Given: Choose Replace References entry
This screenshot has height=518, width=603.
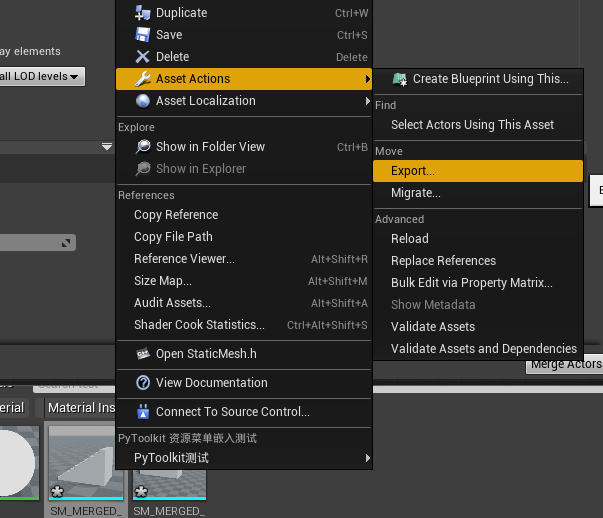Looking at the screenshot, I should coord(478,261).
